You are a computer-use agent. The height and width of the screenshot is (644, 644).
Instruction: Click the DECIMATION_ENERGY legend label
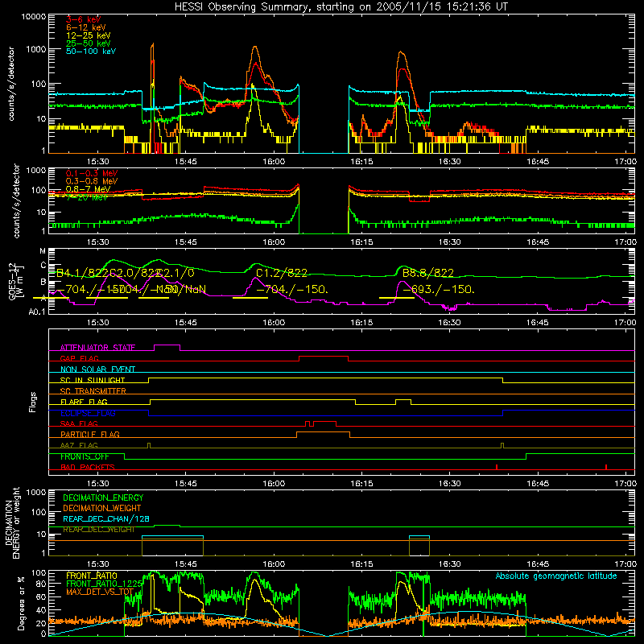(103, 497)
